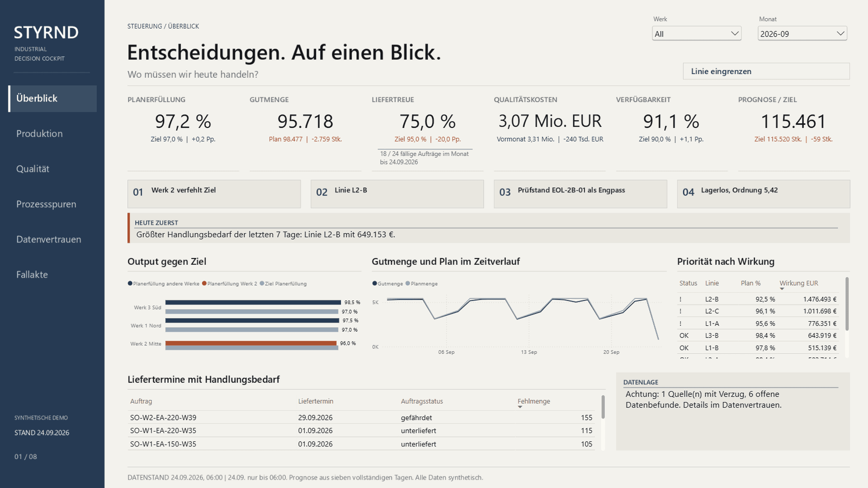
Task: Select order SO-W1-EA-220-W35
Action: pos(361,431)
